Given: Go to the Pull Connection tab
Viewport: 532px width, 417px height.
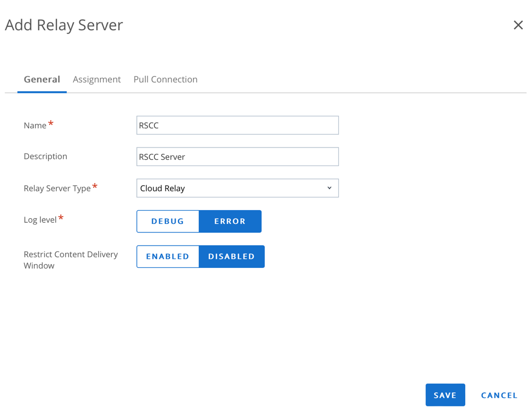Looking at the screenshot, I should 165,80.
